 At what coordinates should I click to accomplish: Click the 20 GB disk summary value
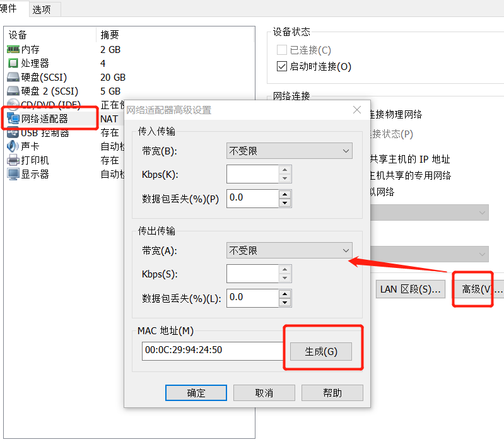coord(113,77)
